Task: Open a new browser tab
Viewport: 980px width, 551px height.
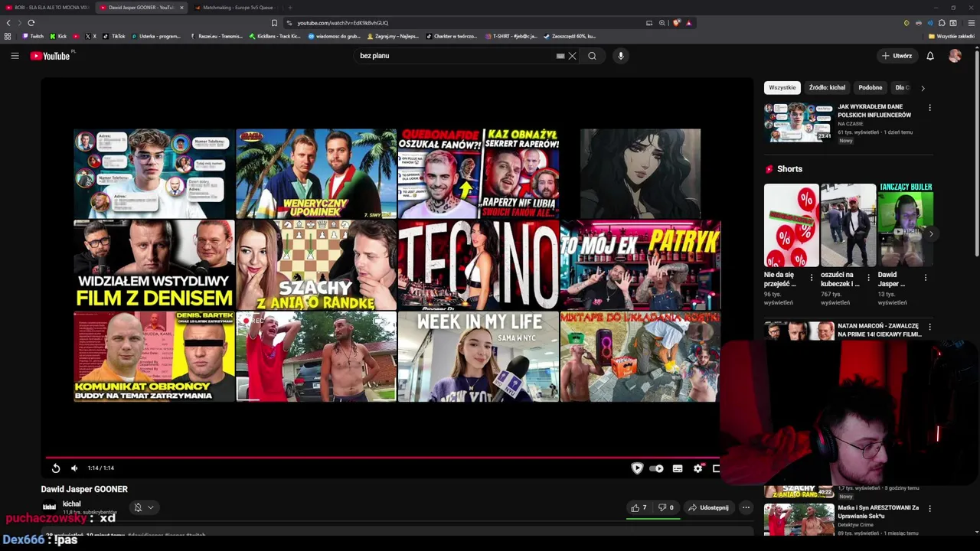Action: coord(290,8)
